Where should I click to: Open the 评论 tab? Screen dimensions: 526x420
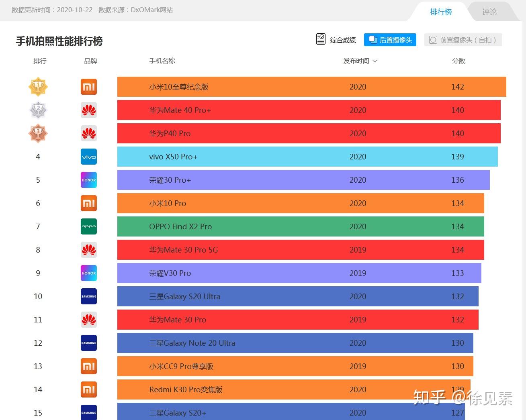coord(489,12)
